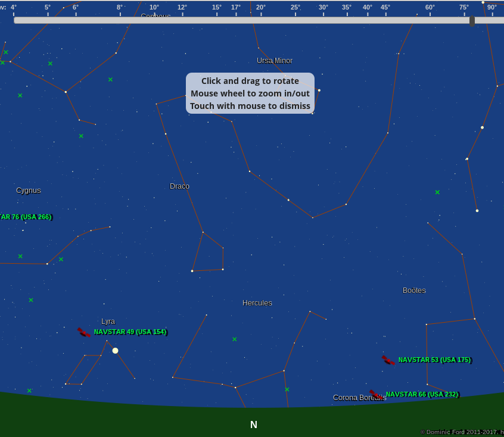This screenshot has height=437, width=504.
Task: Click the field-of-view slider handle
Action: [x=472, y=21]
